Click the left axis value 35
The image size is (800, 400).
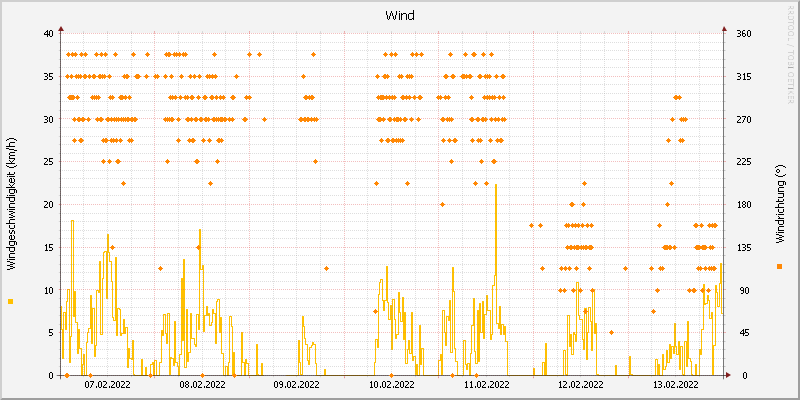(x=48, y=77)
